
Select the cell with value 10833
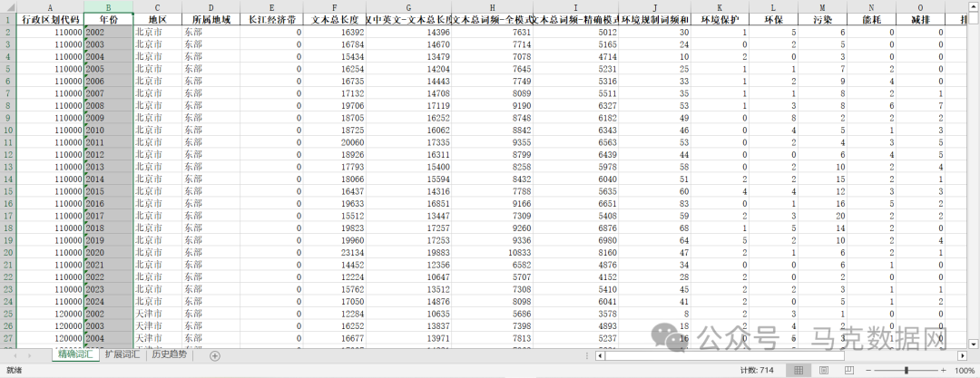pos(493,252)
